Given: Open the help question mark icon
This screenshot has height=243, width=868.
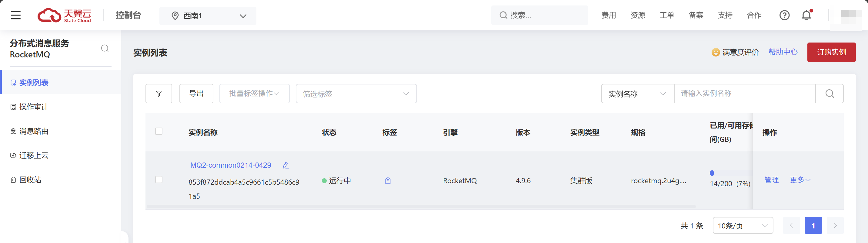Looking at the screenshot, I should (x=784, y=15).
